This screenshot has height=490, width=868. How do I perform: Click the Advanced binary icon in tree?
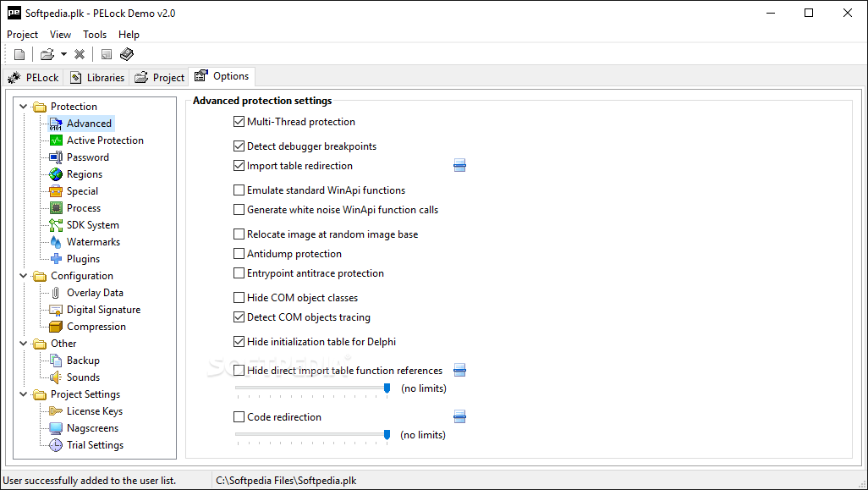pyautogui.click(x=56, y=124)
